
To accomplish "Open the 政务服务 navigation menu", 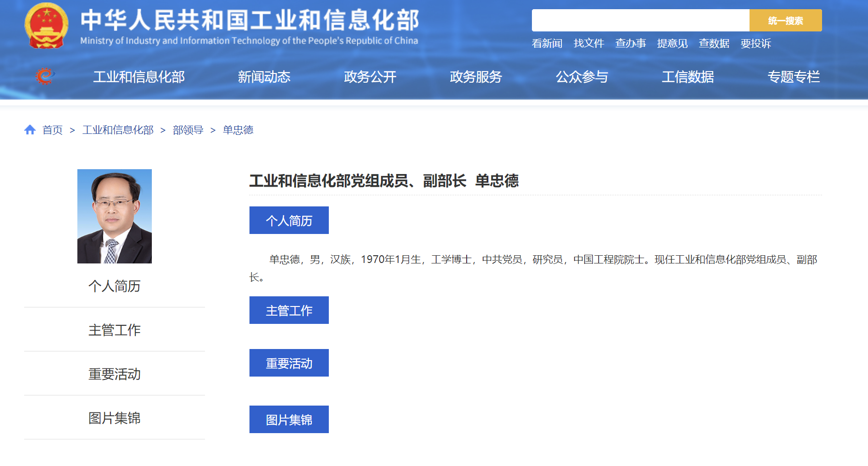I will coord(476,77).
